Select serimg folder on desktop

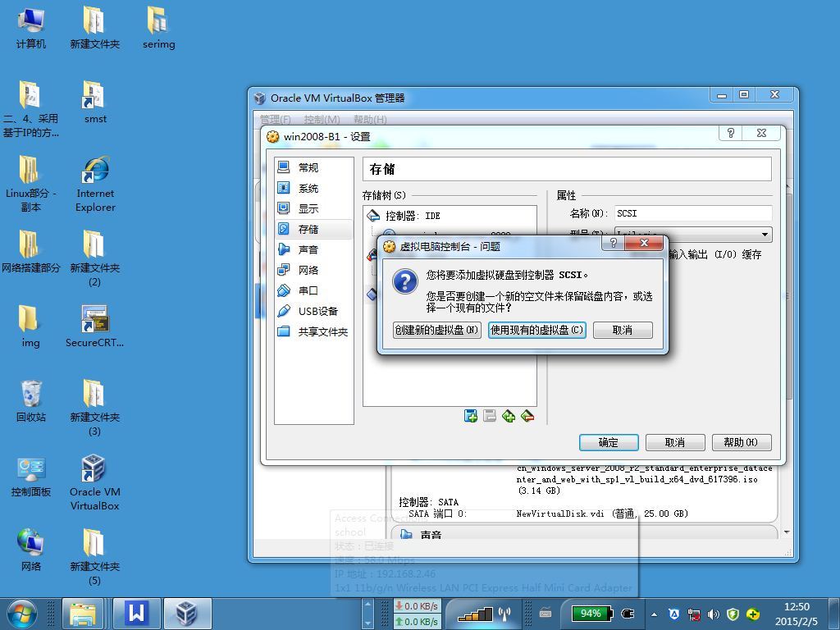[158, 29]
